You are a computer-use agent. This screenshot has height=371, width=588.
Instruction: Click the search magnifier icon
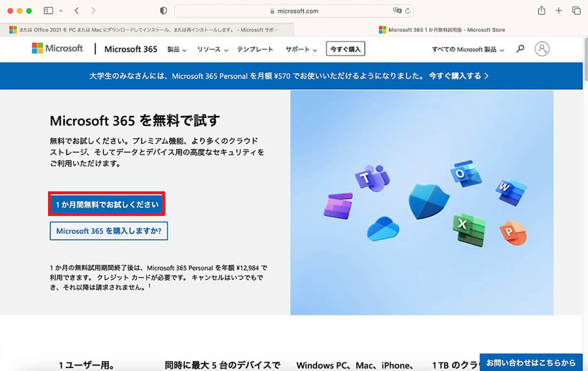tap(520, 49)
